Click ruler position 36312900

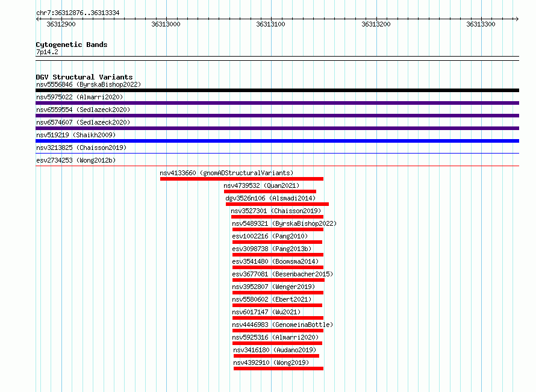61,24
